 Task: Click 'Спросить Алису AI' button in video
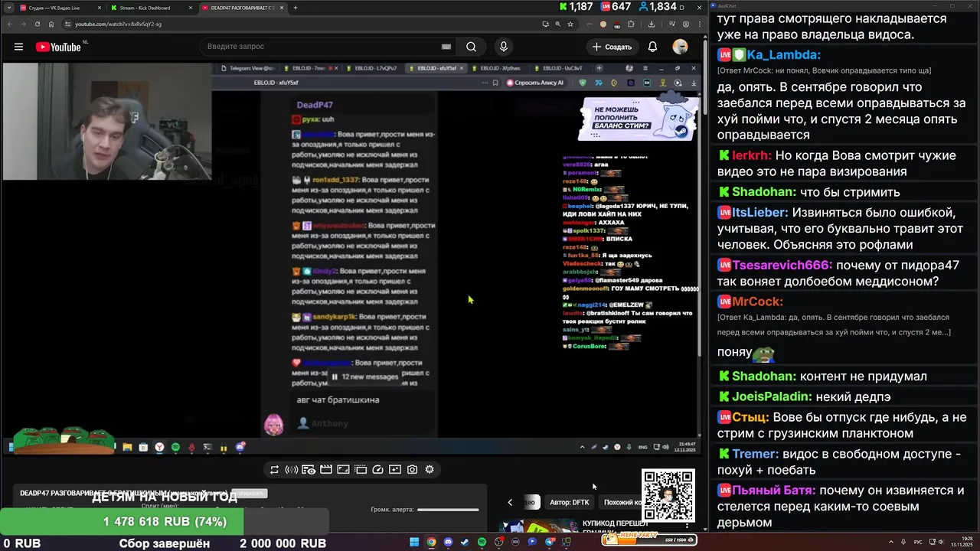535,83
